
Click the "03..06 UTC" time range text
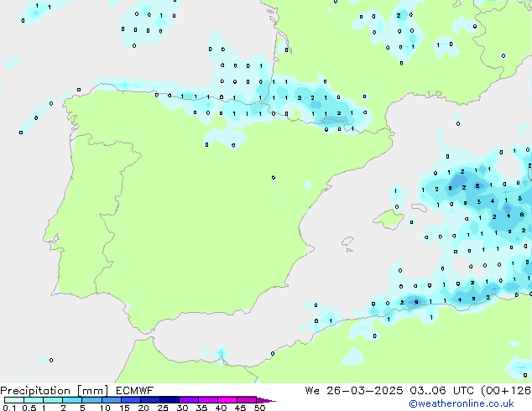click(441, 391)
